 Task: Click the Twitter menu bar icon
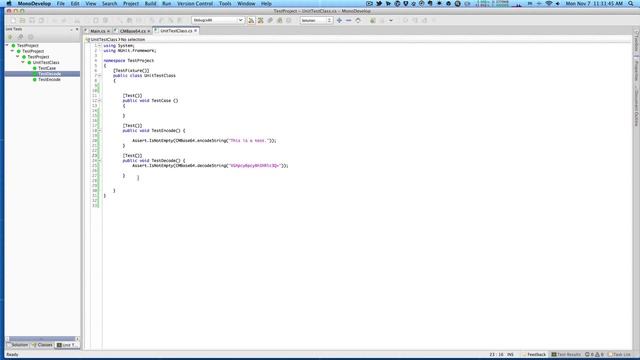[x=379, y=4]
